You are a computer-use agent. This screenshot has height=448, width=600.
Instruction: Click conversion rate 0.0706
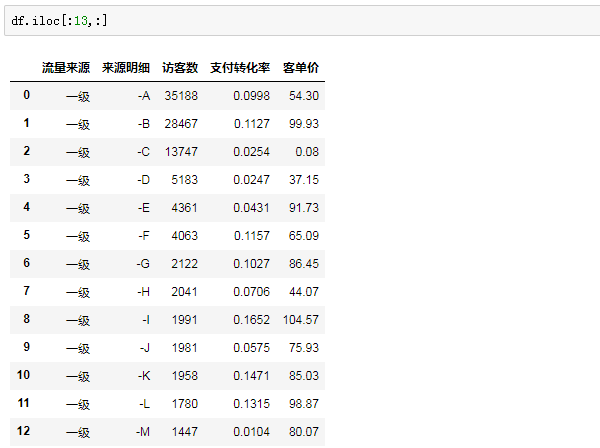click(x=251, y=292)
